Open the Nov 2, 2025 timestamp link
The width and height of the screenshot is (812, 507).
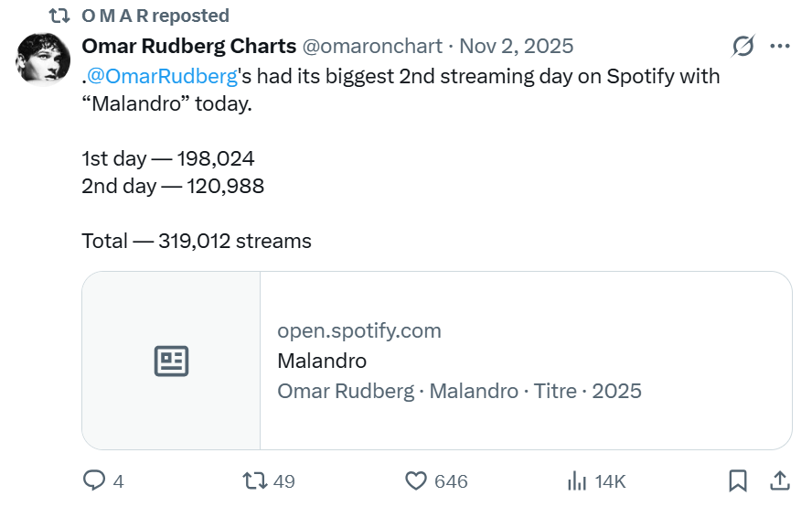coord(516,46)
